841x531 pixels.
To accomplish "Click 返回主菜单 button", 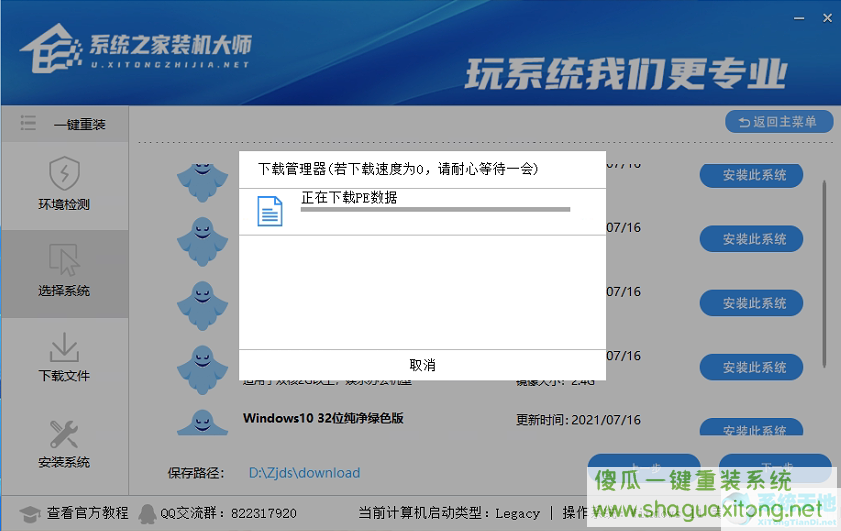I will click(x=779, y=122).
